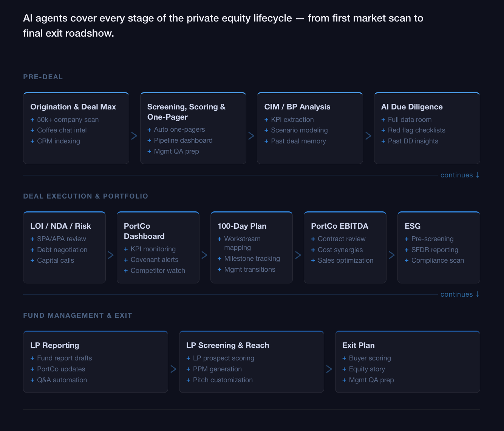The image size is (504, 431).
Task: Click the plus icon beside Coffee chat intel
Action: [32, 130]
